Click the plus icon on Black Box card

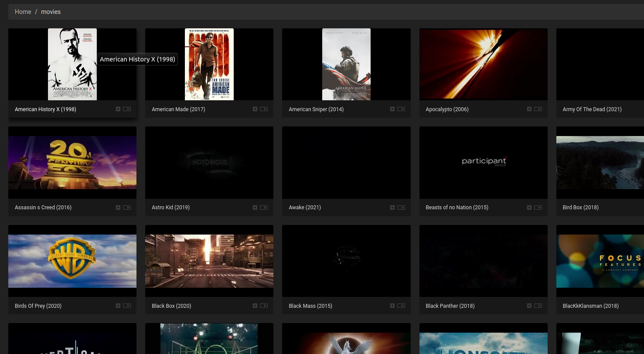(255, 306)
